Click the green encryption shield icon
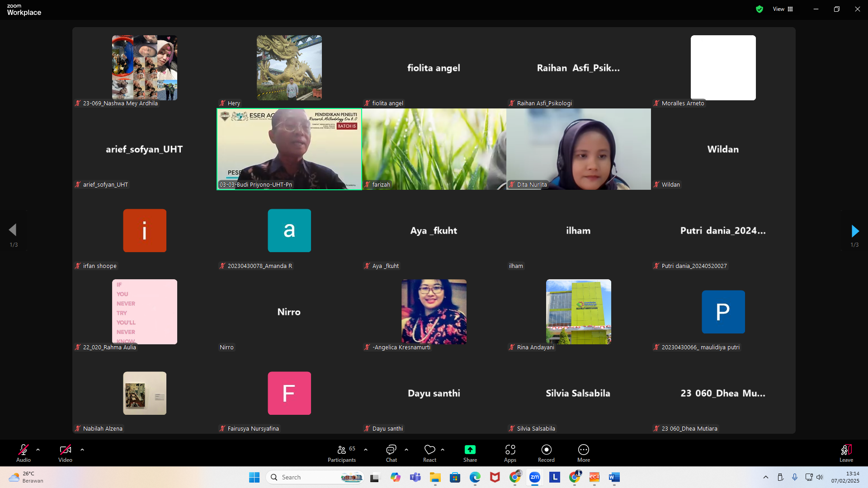The width and height of the screenshot is (868, 488). coord(759,9)
